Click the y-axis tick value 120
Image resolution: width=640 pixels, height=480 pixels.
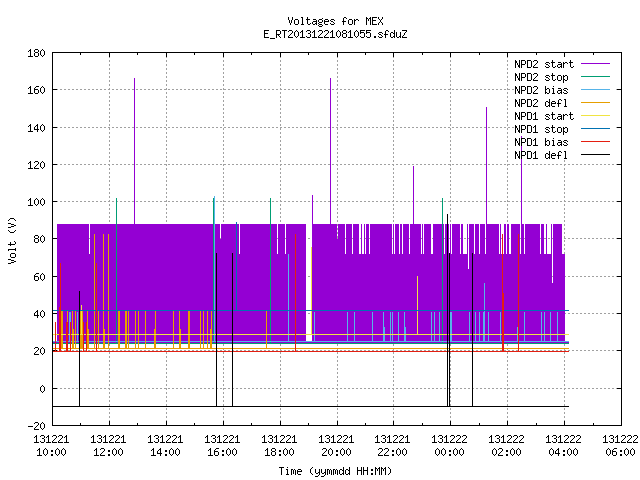[x=36, y=165]
